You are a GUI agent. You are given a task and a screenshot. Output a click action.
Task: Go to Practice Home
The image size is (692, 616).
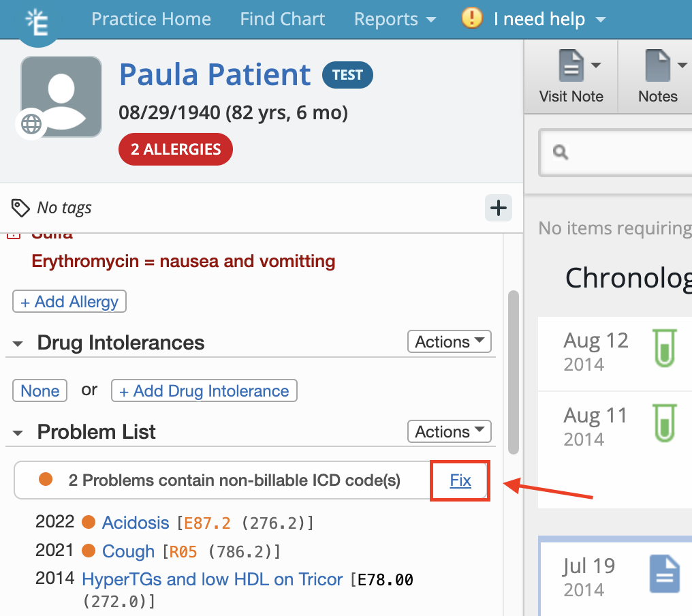point(151,19)
